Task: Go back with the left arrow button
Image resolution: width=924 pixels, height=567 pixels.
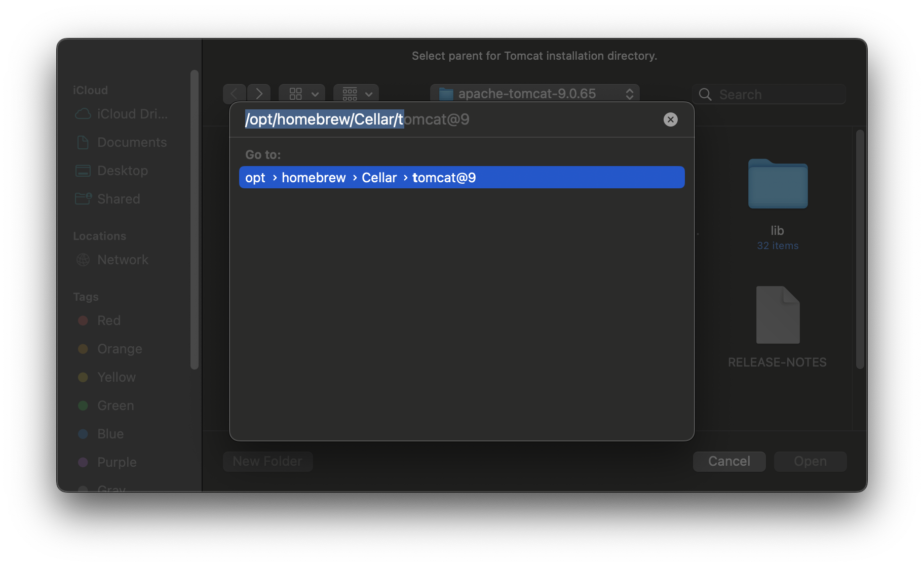Action: (234, 94)
